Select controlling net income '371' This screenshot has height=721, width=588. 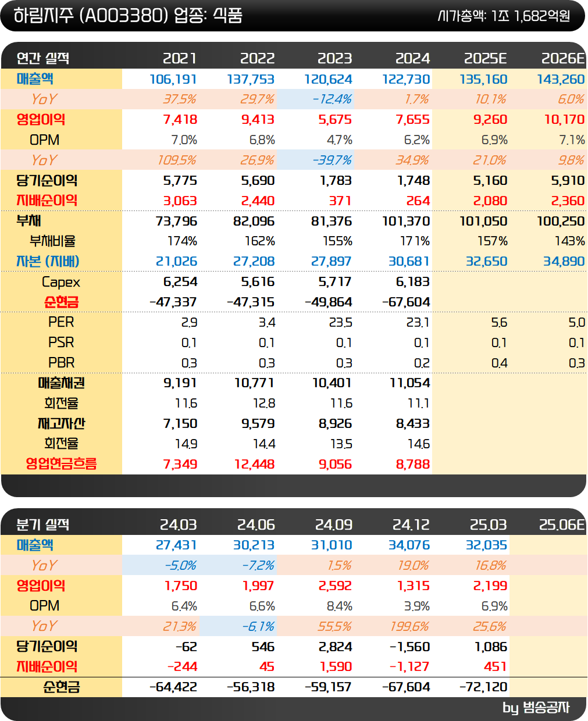tap(340, 201)
